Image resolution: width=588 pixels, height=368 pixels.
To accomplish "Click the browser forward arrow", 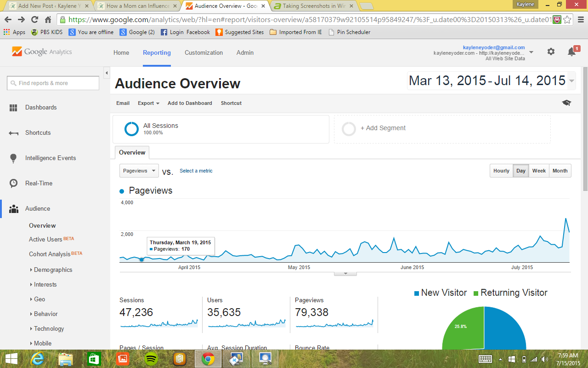I will click(x=21, y=19).
